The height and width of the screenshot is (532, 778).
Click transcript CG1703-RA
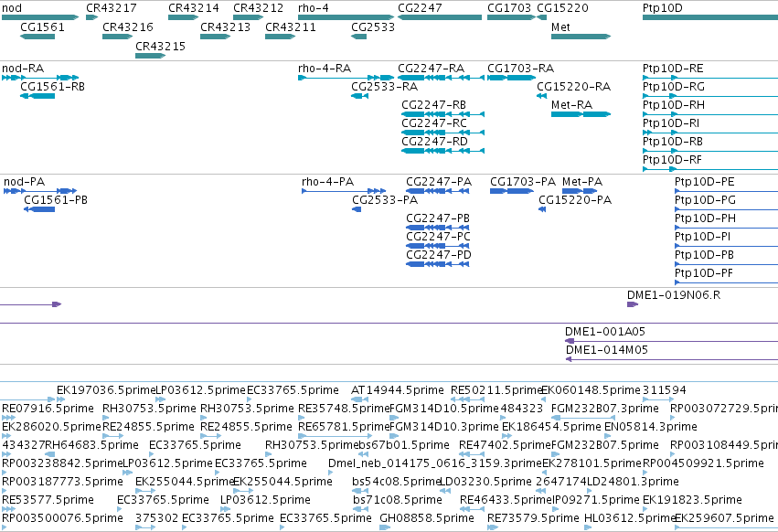point(512,78)
